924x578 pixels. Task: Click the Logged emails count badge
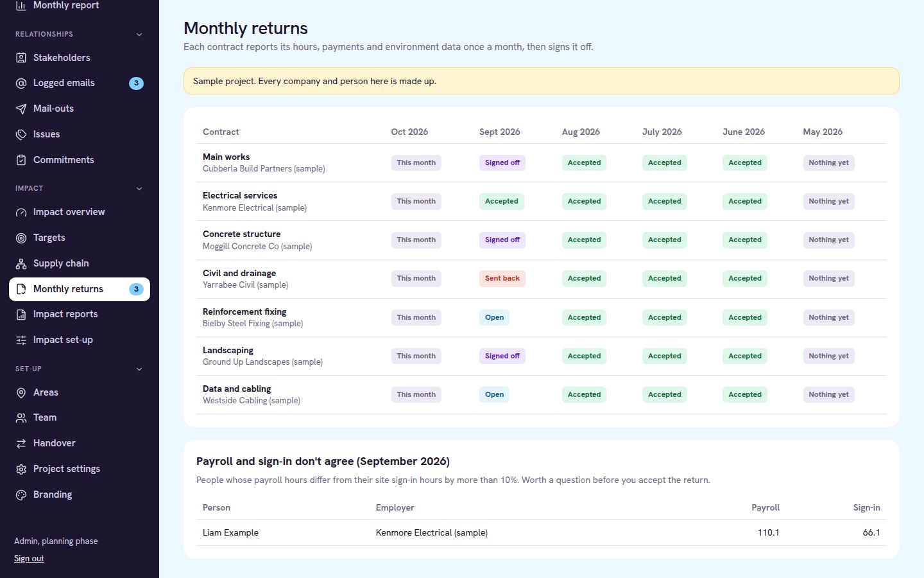(136, 83)
